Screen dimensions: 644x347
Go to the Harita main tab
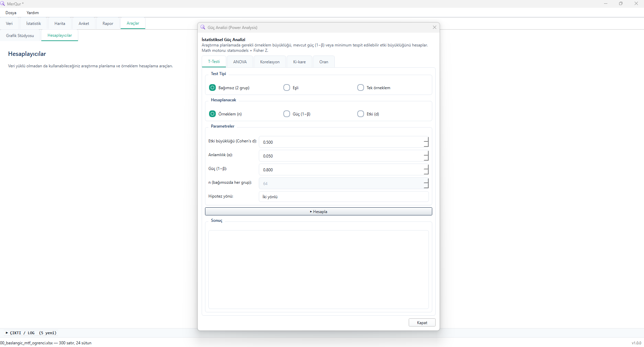coord(60,23)
